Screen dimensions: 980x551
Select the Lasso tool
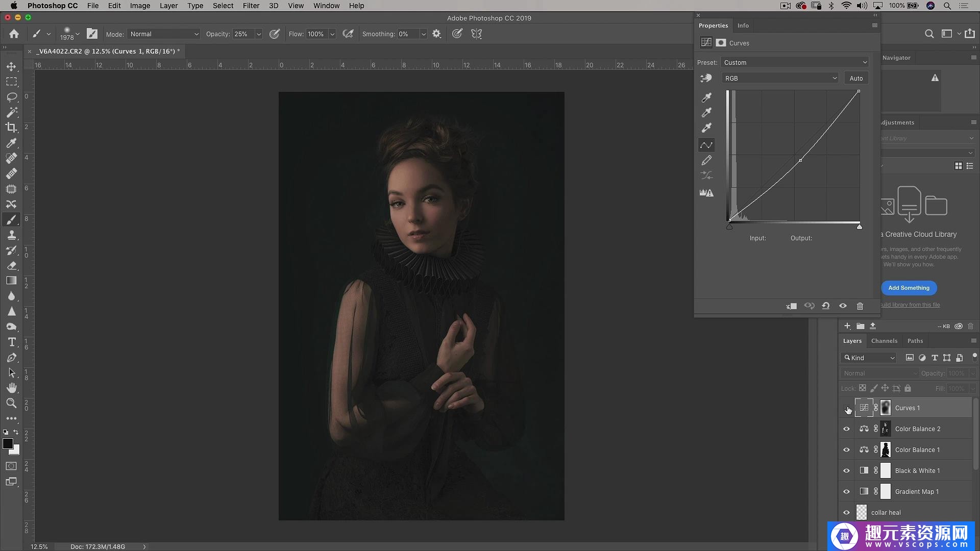point(11,97)
